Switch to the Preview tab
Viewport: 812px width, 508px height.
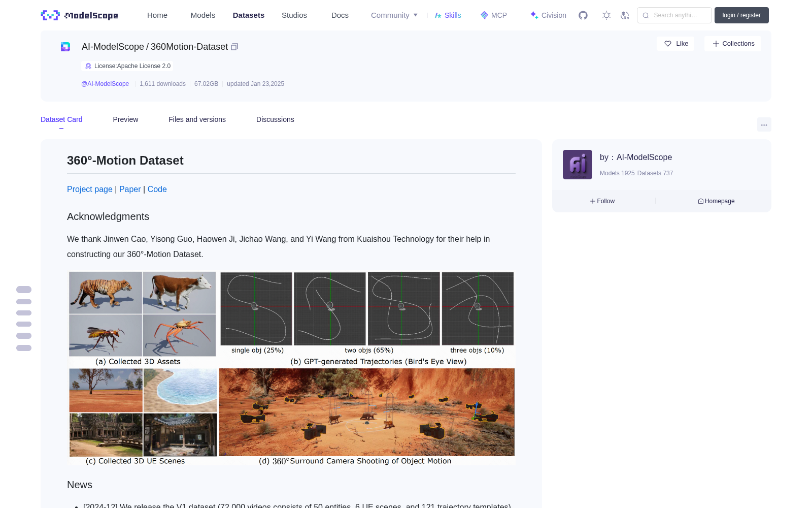(125, 119)
